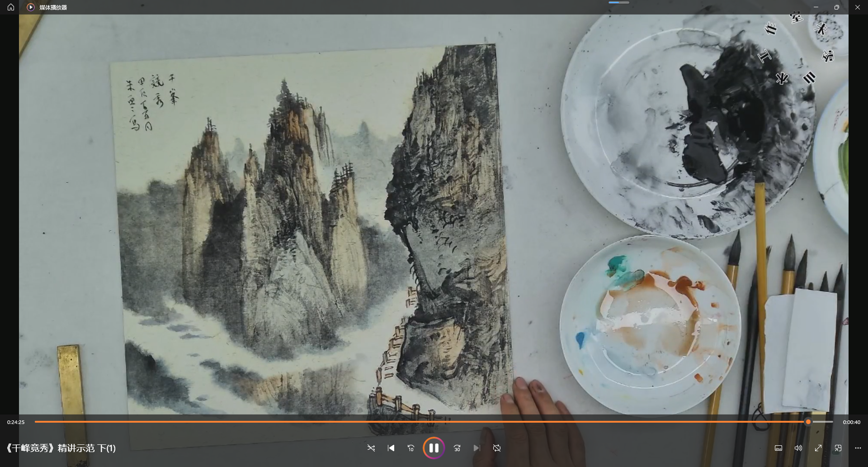Click the Media Player app icon in title bar
The width and height of the screenshot is (868, 467).
31,7
